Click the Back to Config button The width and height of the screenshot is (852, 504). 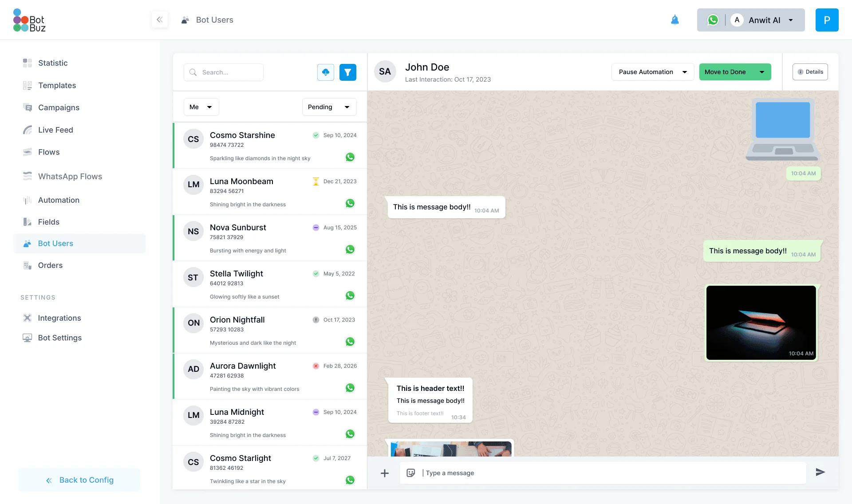click(x=79, y=480)
